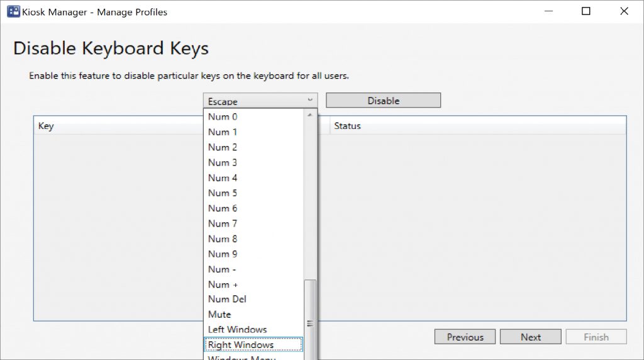Choose Num 1 in the dropdown list
Viewport: 644px width, 360px height.
coord(223,132)
